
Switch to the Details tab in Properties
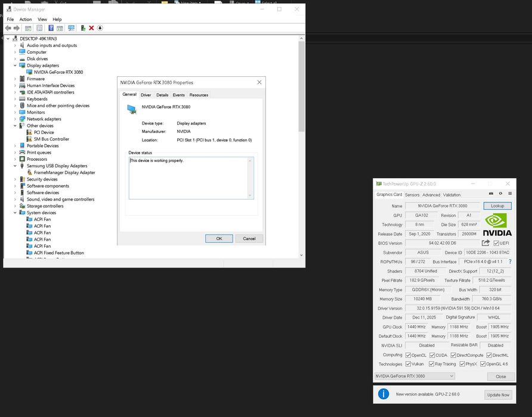coord(162,95)
